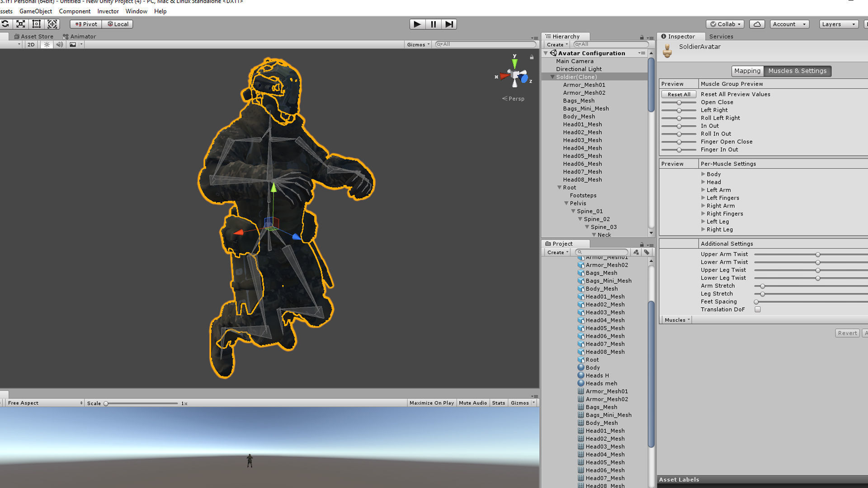Collapse the Pelvis hierarchy node
The height and width of the screenshot is (488, 868).
566,203
